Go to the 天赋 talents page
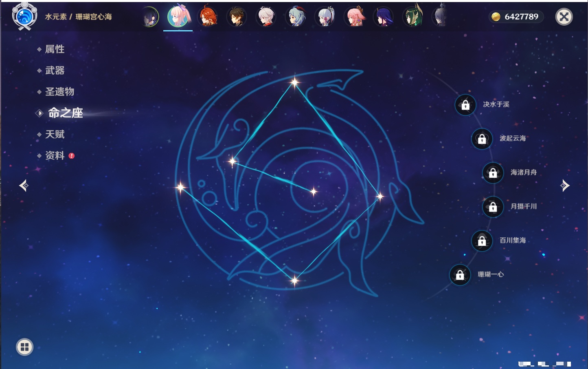The image size is (588, 369). [55, 134]
